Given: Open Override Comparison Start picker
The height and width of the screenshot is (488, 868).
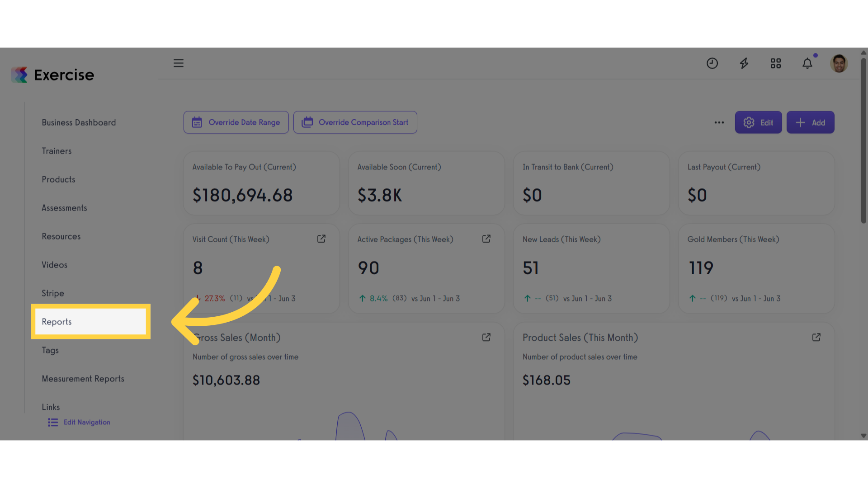Looking at the screenshot, I should pyautogui.click(x=355, y=122).
